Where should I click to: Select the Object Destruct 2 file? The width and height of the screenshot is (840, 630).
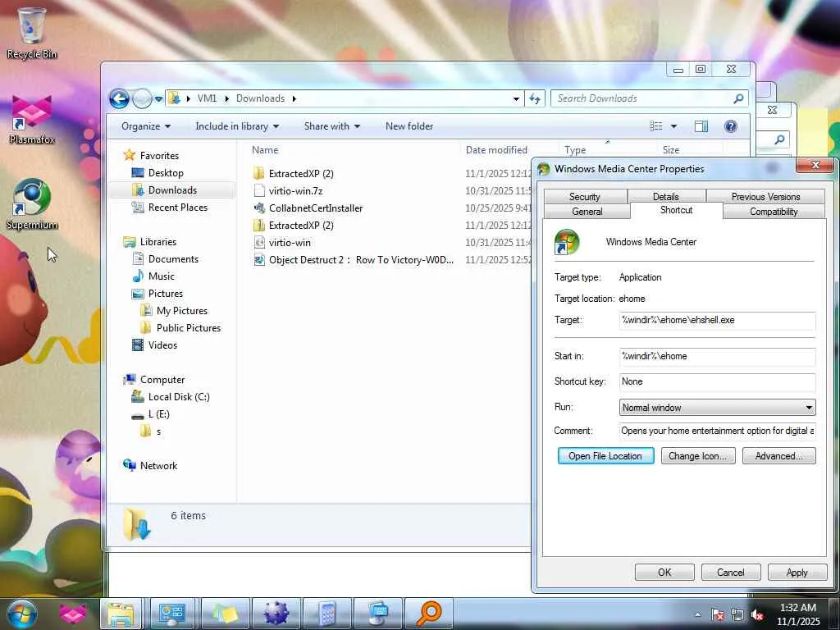point(361,260)
